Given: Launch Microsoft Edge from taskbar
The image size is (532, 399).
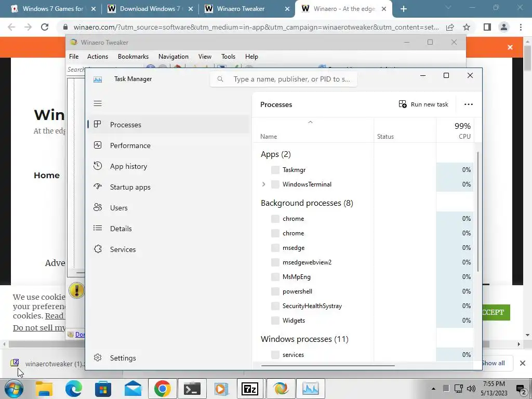Looking at the screenshot, I should pyautogui.click(x=74, y=389).
